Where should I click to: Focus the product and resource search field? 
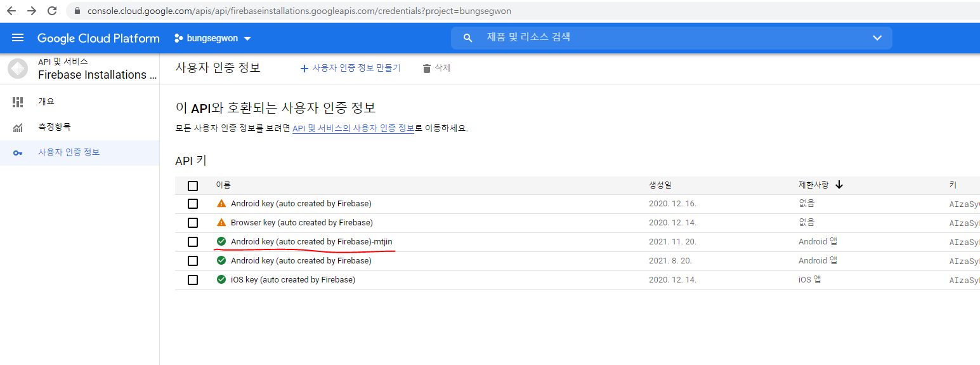(x=672, y=37)
